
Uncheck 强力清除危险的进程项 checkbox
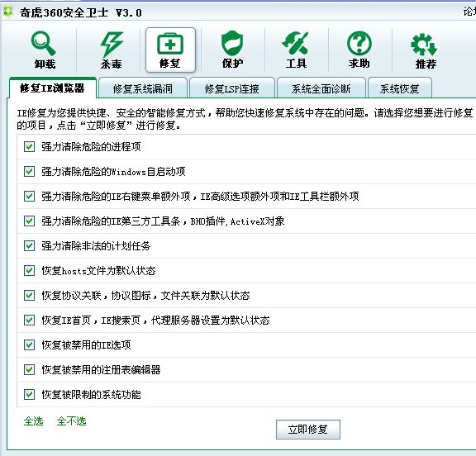[x=30, y=147]
